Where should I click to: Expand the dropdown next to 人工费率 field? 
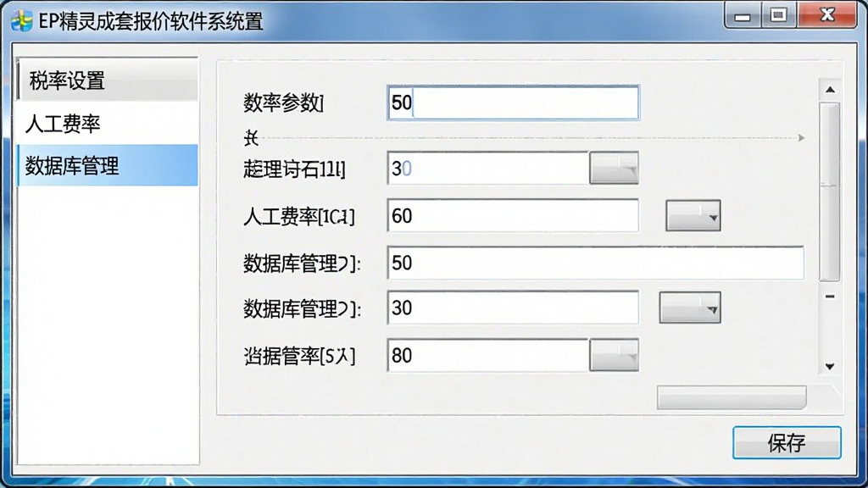pyautogui.click(x=693, y=215)
